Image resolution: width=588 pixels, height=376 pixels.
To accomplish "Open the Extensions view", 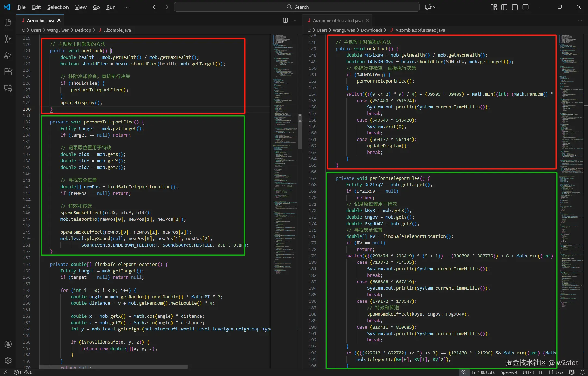I will point(8,72).
